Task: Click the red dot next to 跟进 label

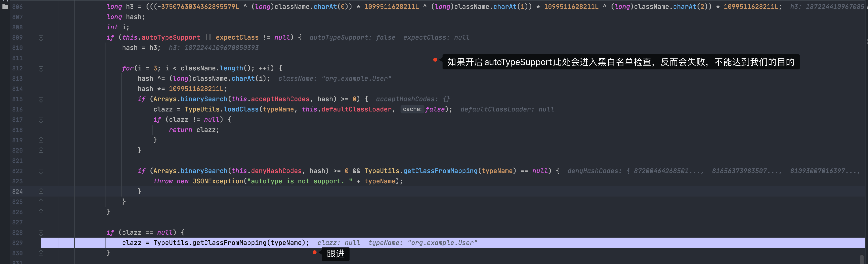Action: pos(314,252)
